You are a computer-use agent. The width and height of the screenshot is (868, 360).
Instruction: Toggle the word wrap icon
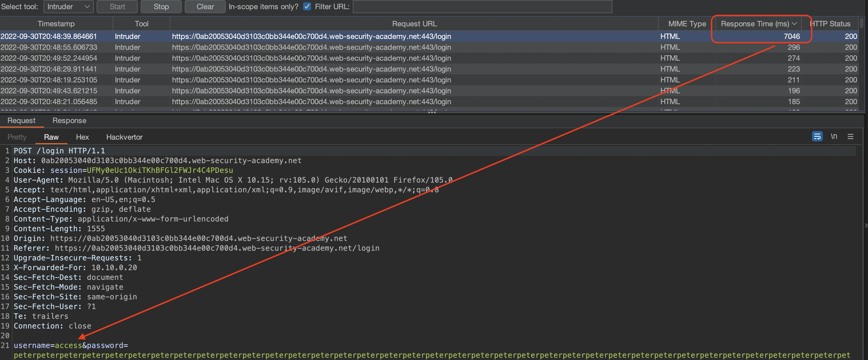[817, 137]
